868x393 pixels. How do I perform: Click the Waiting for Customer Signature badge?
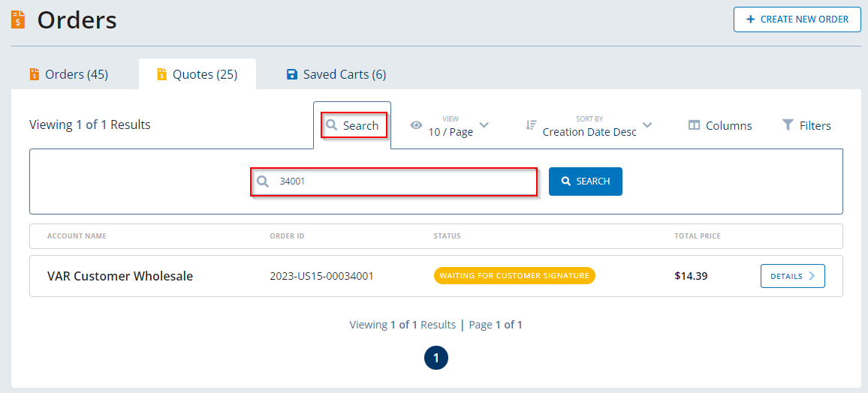(514, 276)
